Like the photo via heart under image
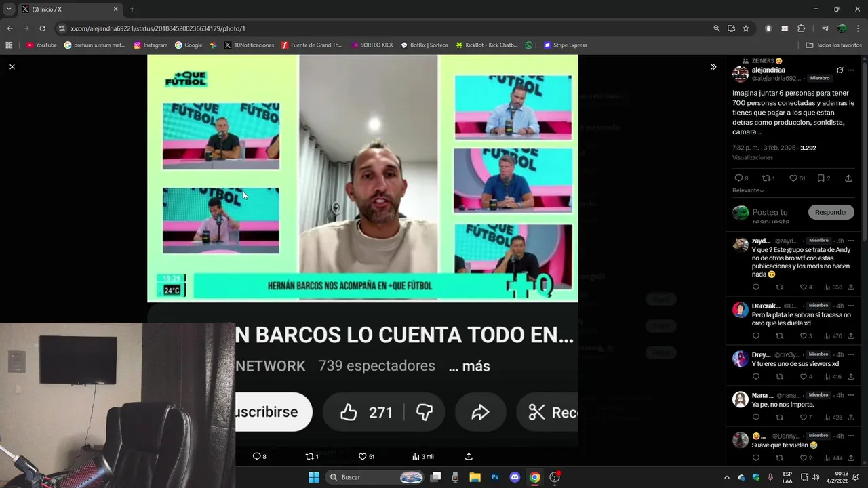 [366, 456]
